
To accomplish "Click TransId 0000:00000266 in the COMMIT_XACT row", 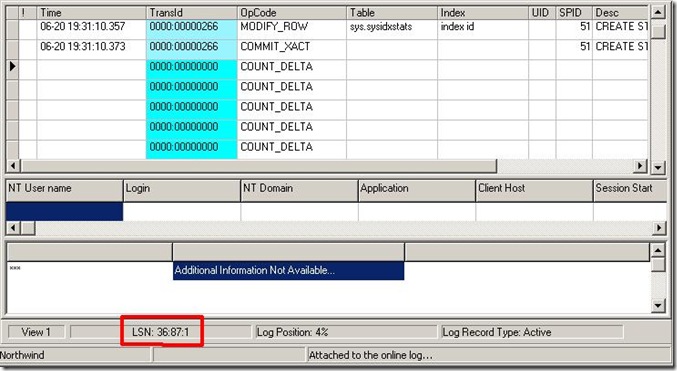I will (x=191, y=50).
